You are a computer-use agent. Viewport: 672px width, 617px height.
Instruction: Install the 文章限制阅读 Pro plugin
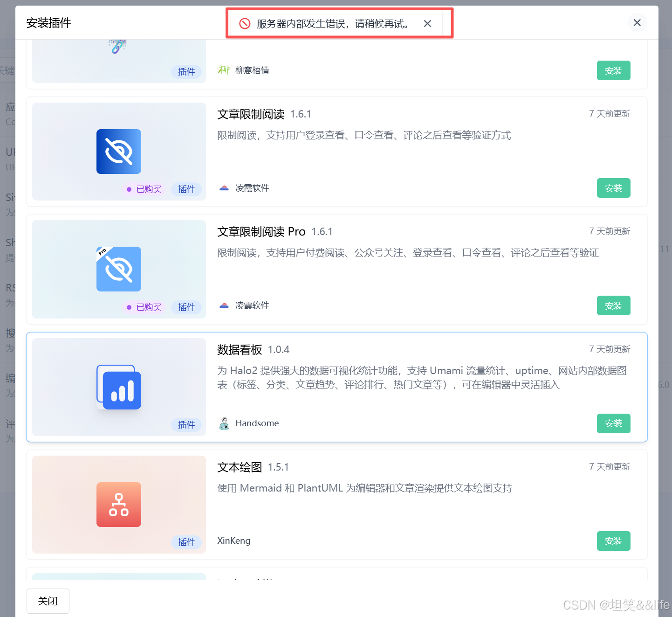pyautogui.click(x=613, y=305)
